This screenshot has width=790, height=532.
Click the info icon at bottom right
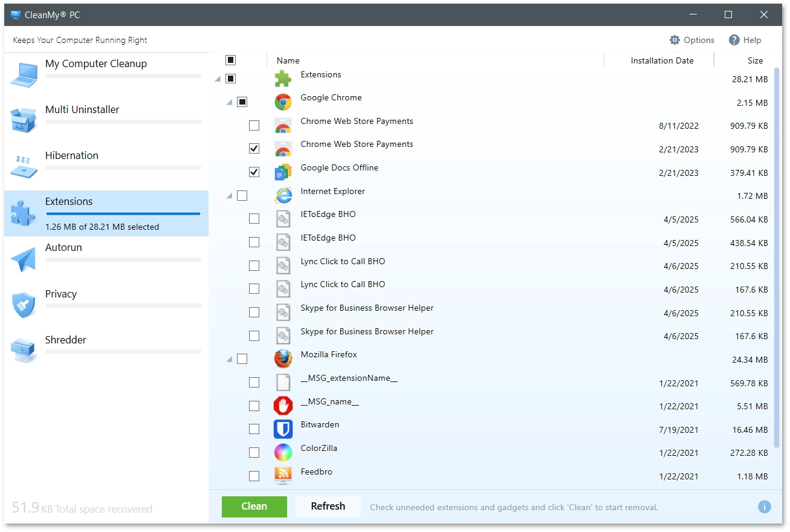(x=764, y=507)
